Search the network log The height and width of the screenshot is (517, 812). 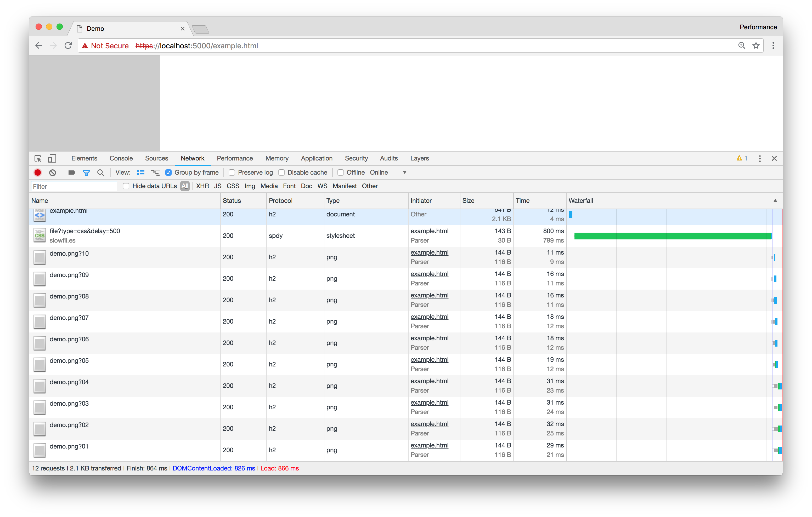(101, 172)
